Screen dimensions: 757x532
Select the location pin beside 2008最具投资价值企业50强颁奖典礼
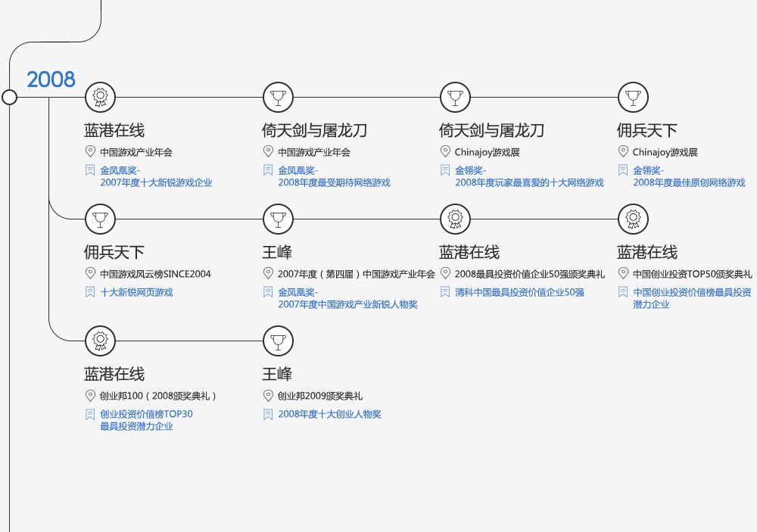[445, 273]
